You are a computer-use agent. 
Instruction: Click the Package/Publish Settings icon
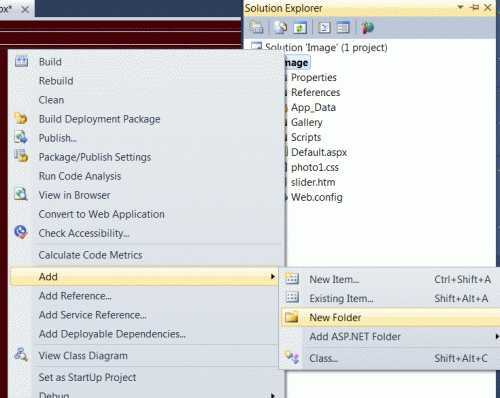pos(21,156)
